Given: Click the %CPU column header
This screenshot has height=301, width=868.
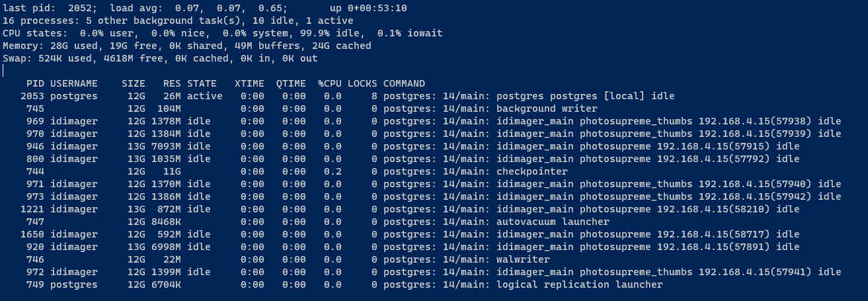Looking at the screenshot, I should click(x=330, y=83).
